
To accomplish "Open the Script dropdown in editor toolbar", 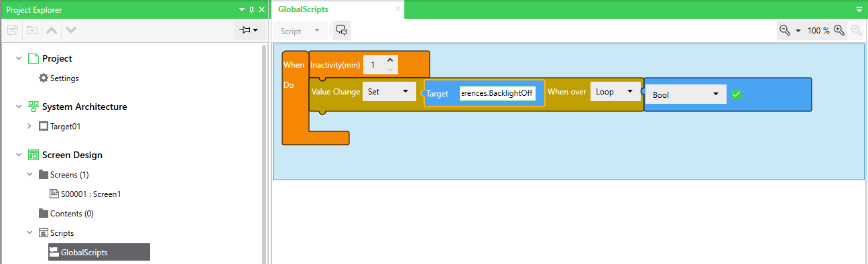I will point(300,31).
